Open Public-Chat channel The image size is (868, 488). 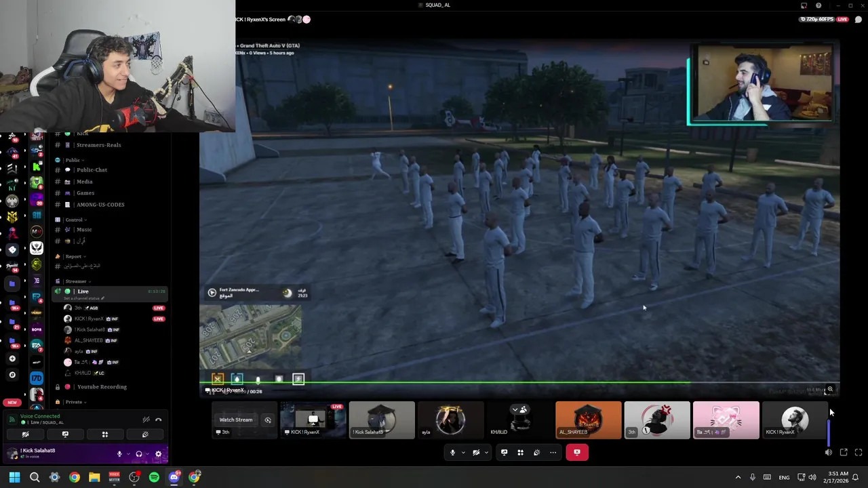(x=92, y=170)
